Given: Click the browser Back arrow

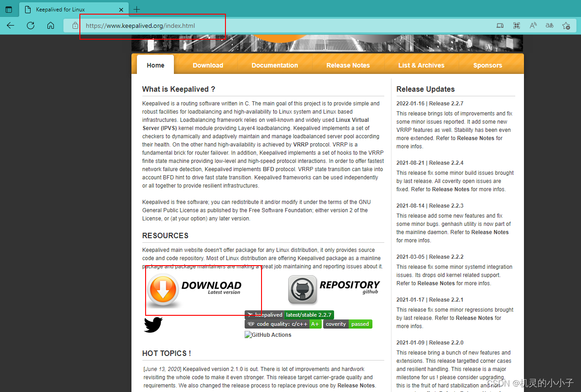Looking at the screenshot, I should point(10,26).
